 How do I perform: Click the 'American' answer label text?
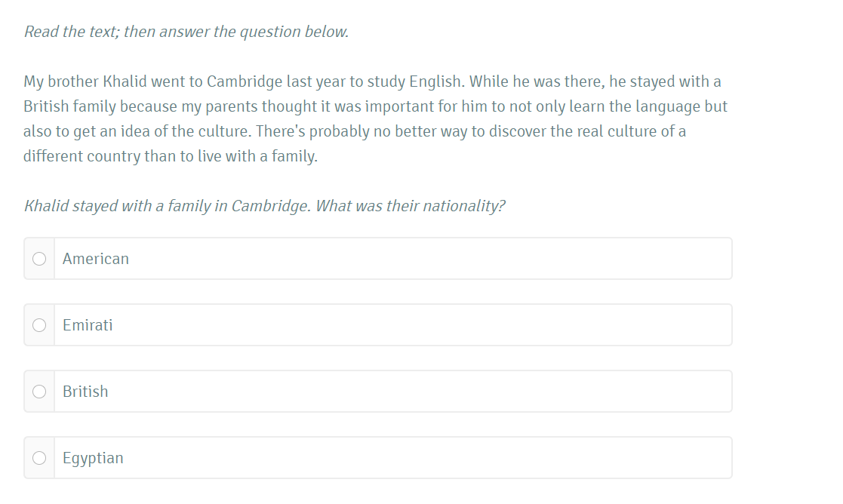click(x=96, y=259)
